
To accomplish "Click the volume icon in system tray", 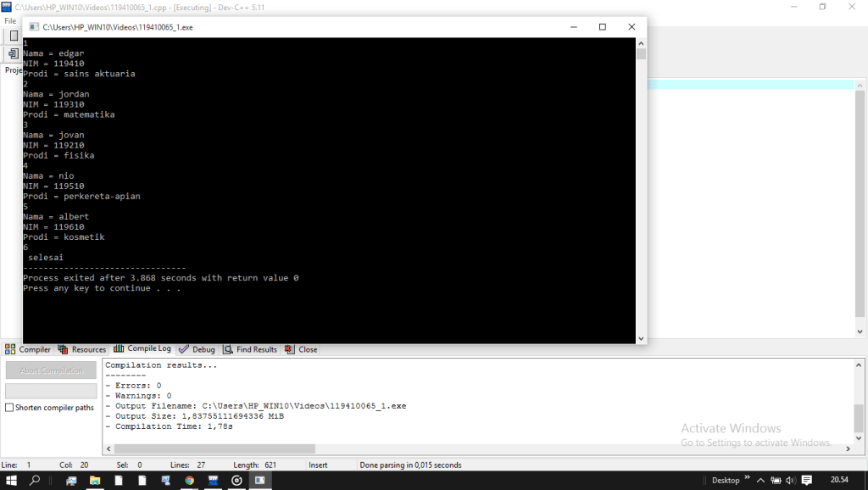I will (791, 480).
